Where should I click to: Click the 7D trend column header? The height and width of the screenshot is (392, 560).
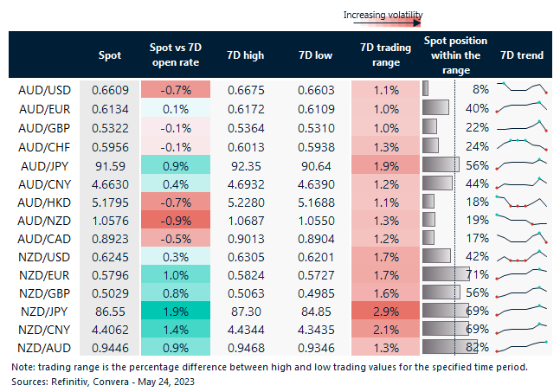(522, 56)
